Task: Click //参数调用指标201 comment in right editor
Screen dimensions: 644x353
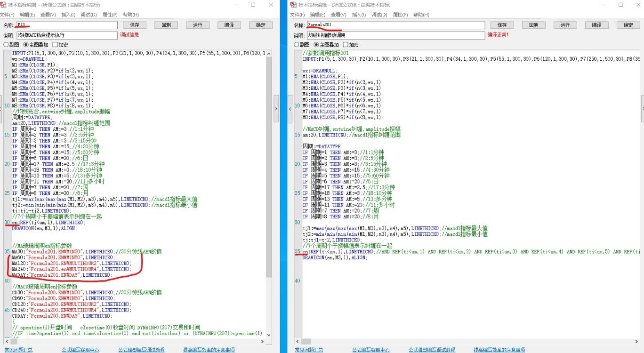Action: click(325, 53)
